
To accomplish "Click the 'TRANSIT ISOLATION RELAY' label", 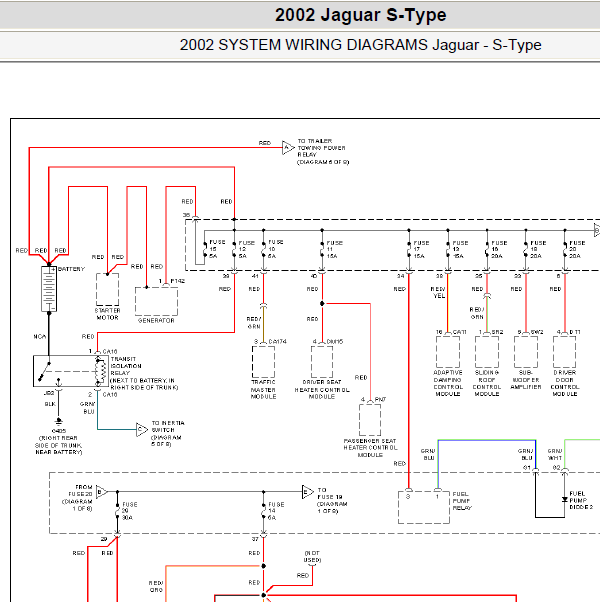I will tap(126, 366).
